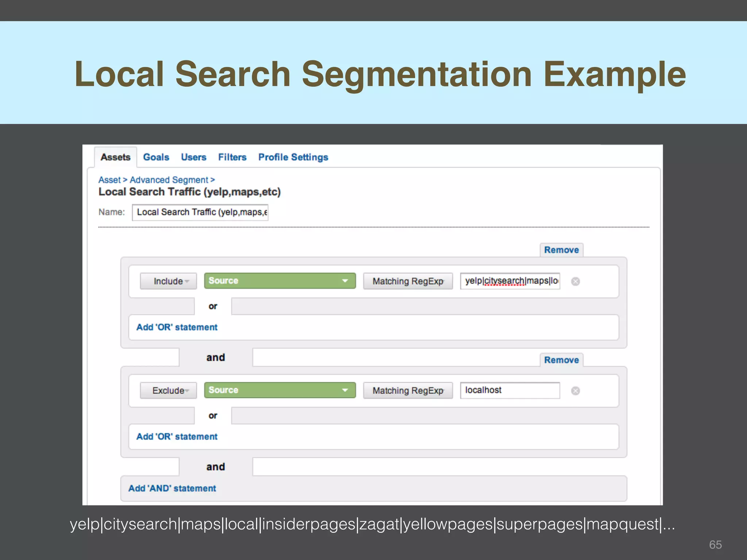The height and width of the screenshot is (560, 747).
Task: Remove the first Include condition group
Action: pos(561,250)
